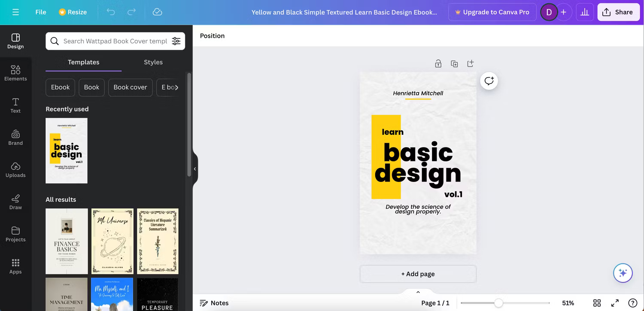This screenshot has width=644, height=311.
Task: Switch to the Styles tab
Action: pyautogui.click(x=153, y=62)
